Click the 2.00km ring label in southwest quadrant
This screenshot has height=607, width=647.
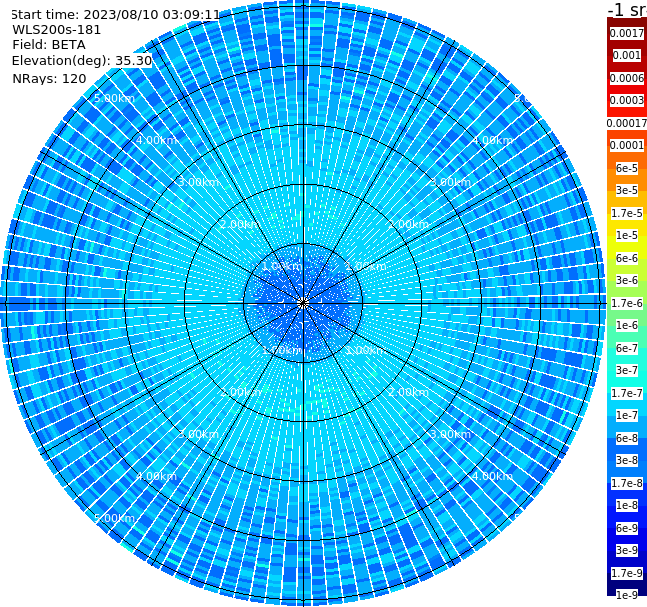[x=241, y=392]
